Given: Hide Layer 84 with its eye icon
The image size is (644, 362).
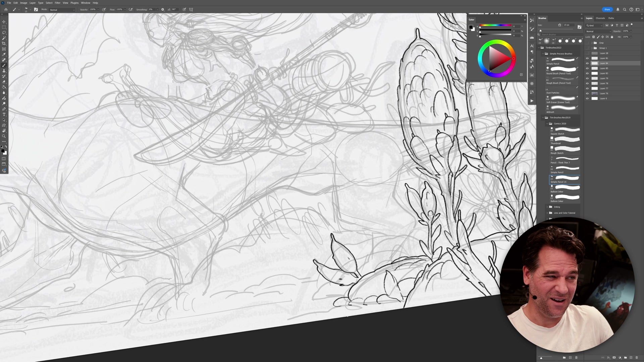Looking at the screenshot, I should 587,63.
